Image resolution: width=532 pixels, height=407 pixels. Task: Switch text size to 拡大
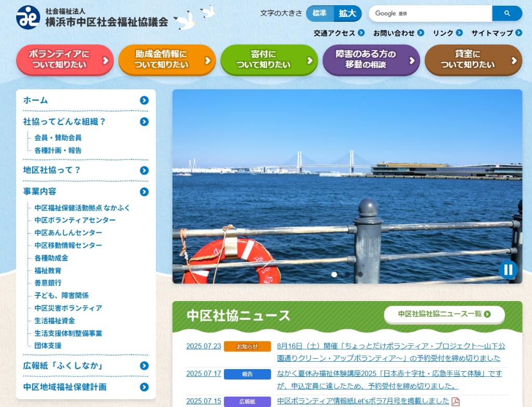coord(347,13)
